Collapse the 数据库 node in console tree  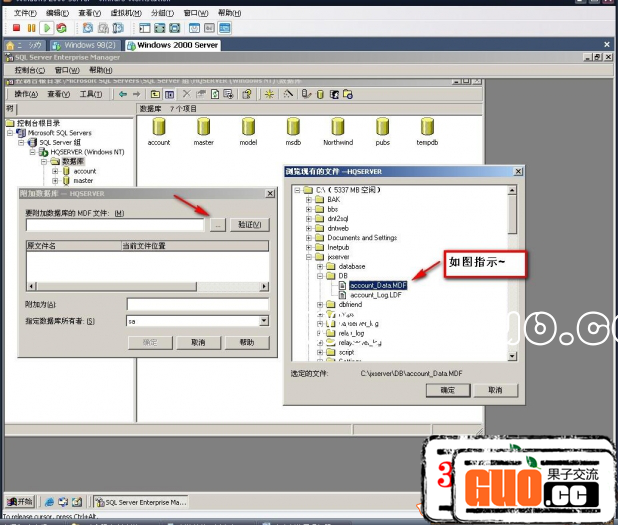[44, 162]
